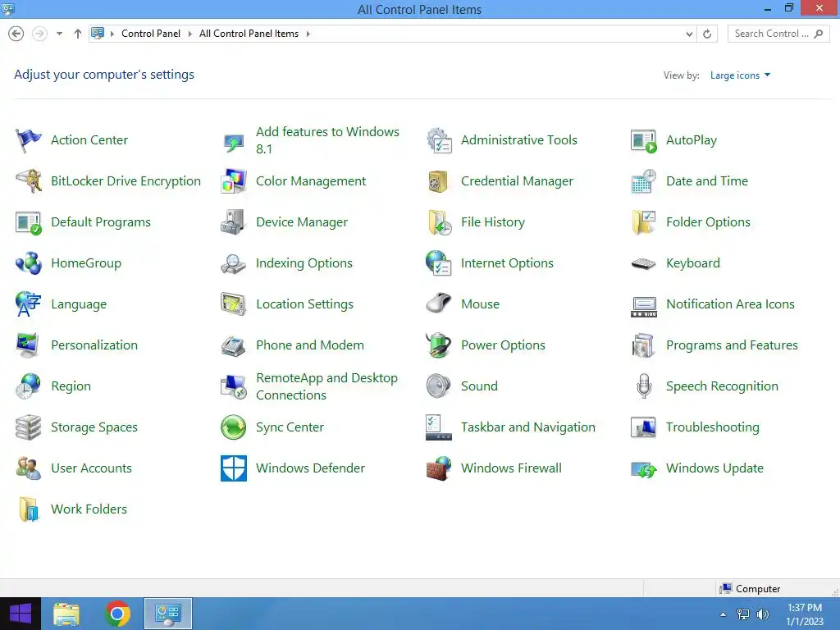Open RemoteApp and Desktop Connections link
This screenshot has width=840, height=630.
click(326, 386)
